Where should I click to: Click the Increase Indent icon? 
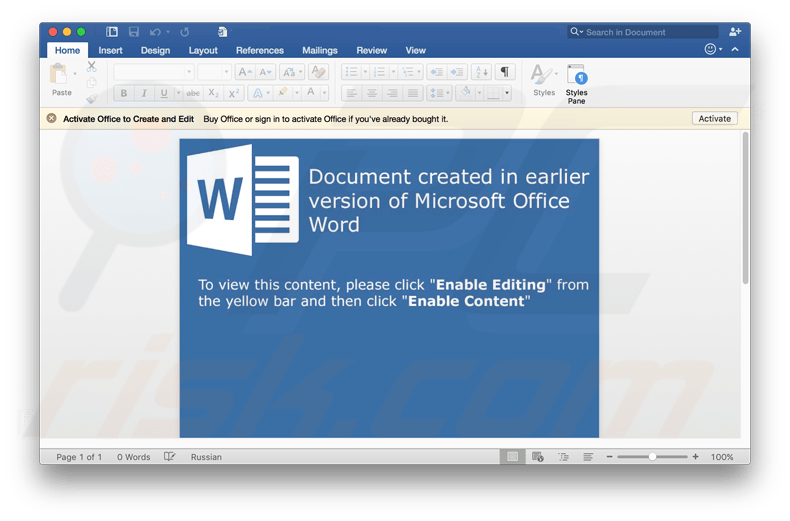tap(457, 72)
